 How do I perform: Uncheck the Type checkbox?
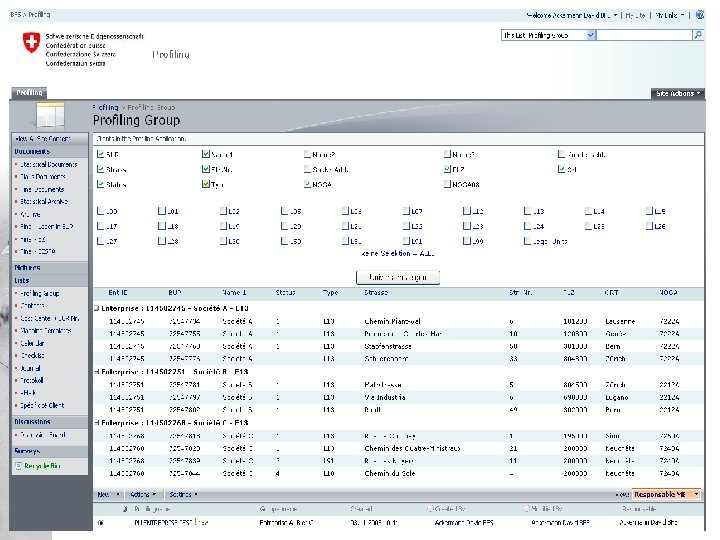click(205, 184)
